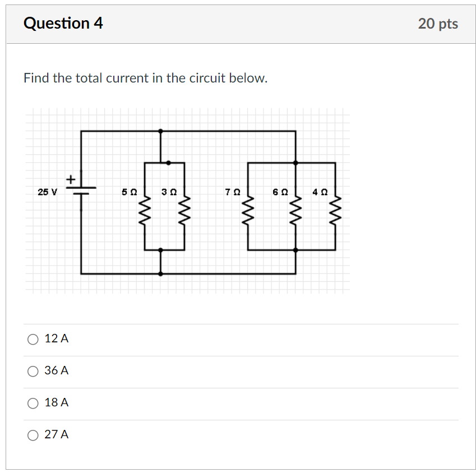Click the Question 4 heading
476x472 pixels.
(63, 24)
